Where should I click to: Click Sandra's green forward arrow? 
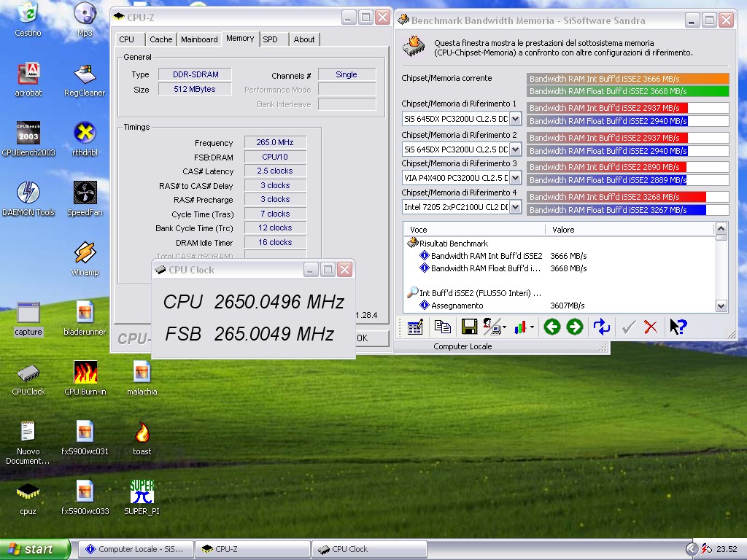575,327
